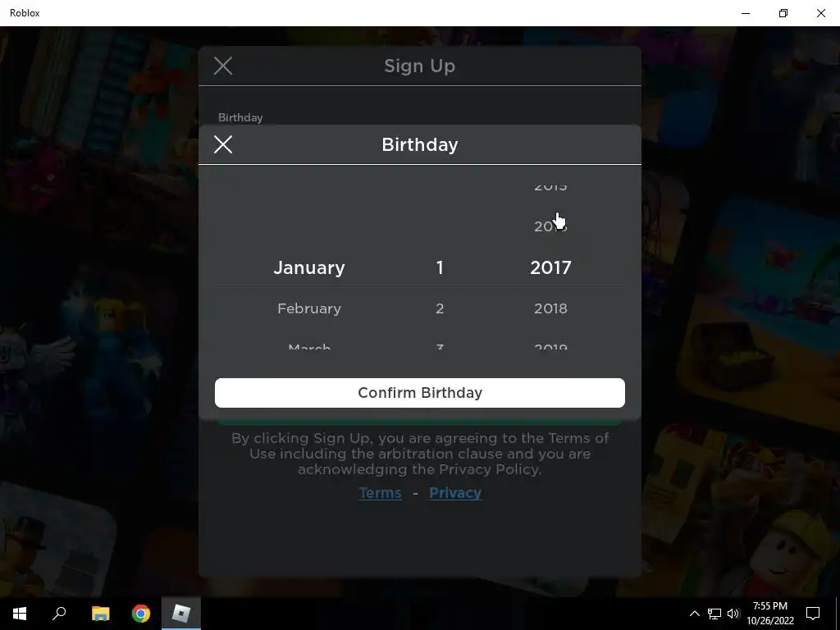
Task: Select February in month picker
Action: pos(309,308)
